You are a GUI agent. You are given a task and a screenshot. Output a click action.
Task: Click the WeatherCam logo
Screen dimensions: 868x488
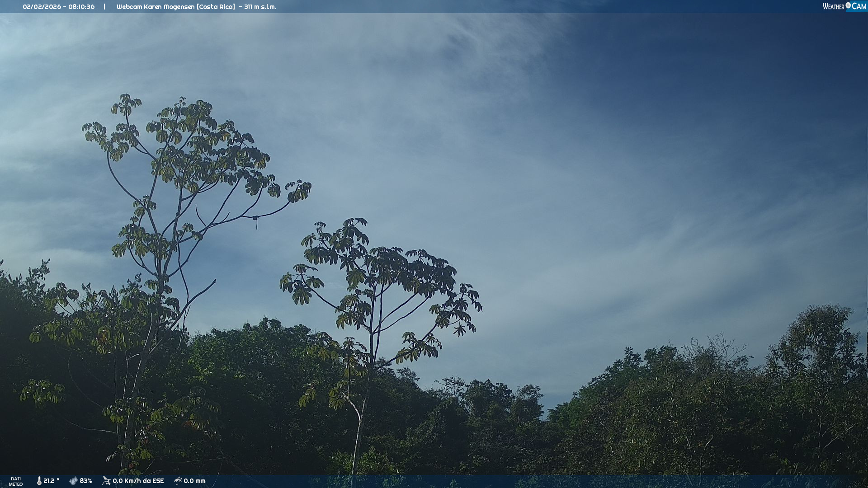[844, 6]
